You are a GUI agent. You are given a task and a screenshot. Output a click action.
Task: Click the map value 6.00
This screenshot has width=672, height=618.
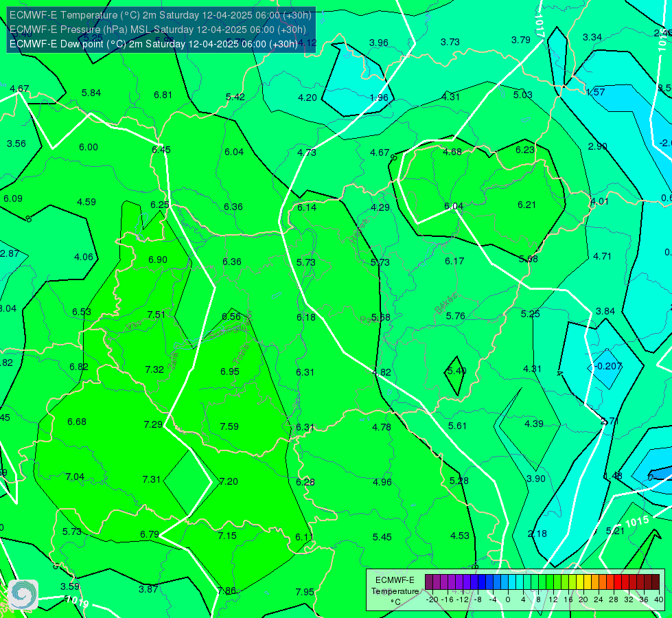(89, 147)
